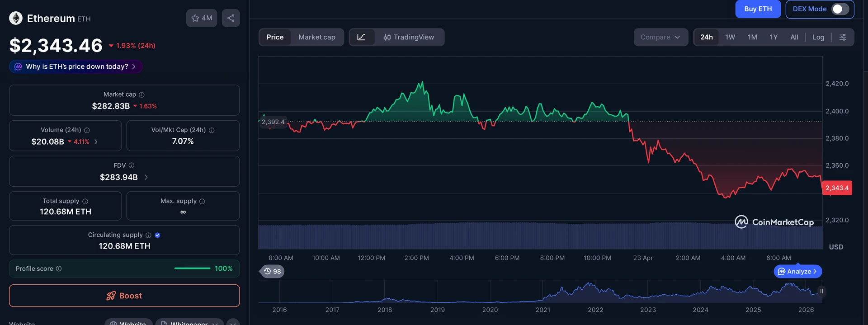Click the 120.68M ETH circulating supply value
The width and height of the screenshot is (868, 325).
(x=124, y=246)
